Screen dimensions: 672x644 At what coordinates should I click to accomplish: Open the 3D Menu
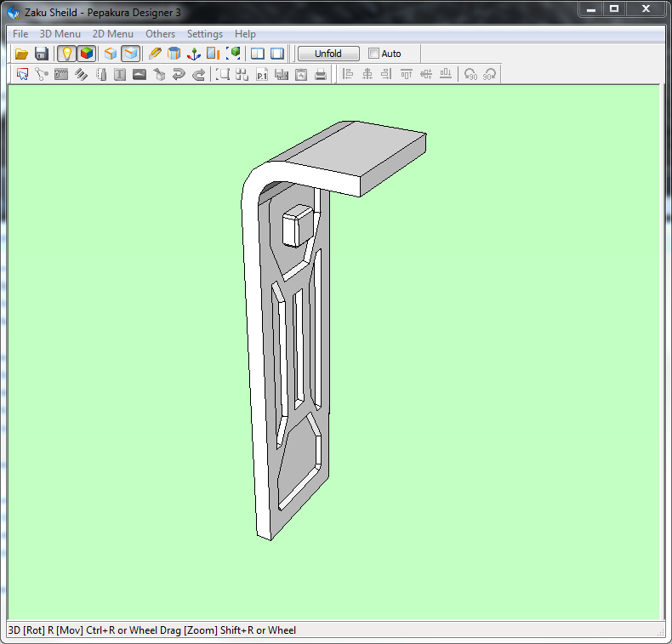[60, 34]
